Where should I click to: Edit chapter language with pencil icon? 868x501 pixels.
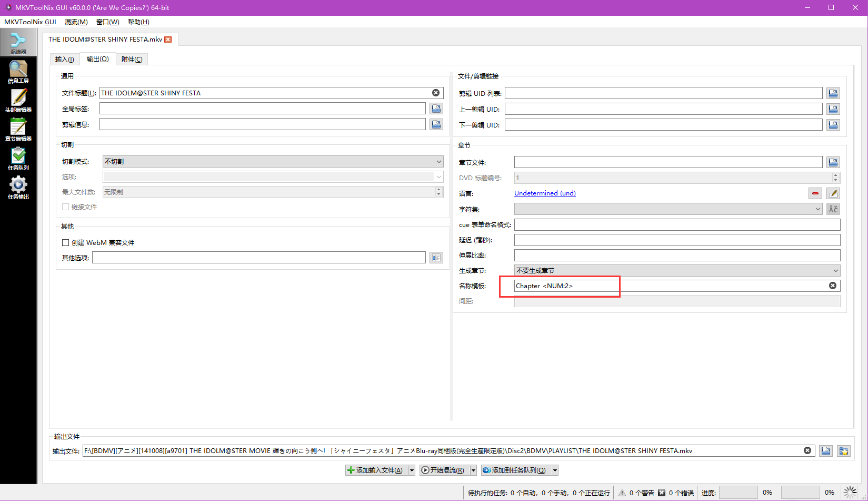click(833, 193)
